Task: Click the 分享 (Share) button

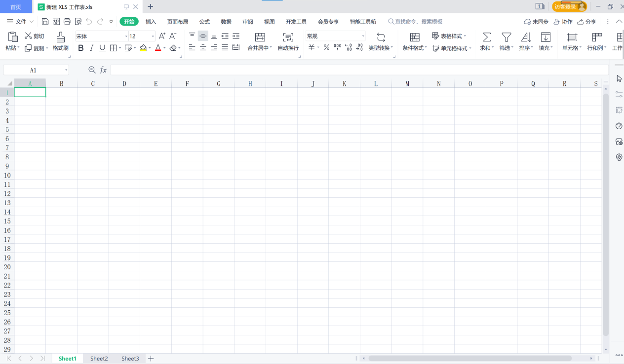Action: [x=586, y=22]
